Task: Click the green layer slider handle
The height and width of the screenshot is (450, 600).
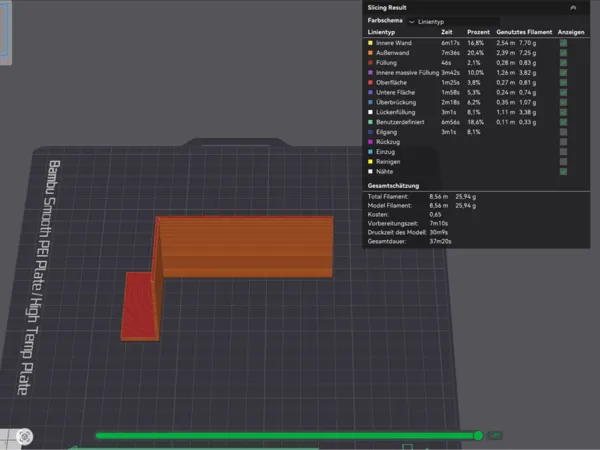Action: coord(478,435)
